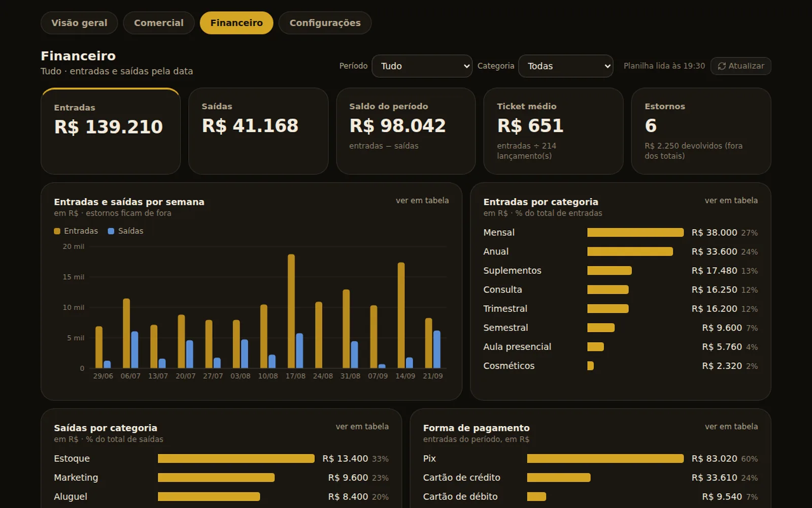
Task: Click the Suplementos category bar
Action: [x=610, y=271]
